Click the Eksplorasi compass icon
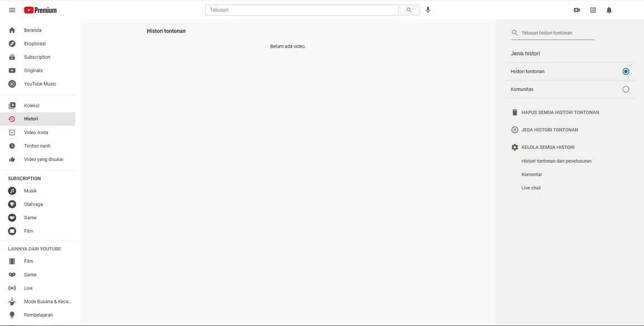Screen dimensions: 644x326 pyautogui.click(x=12, y=44)
